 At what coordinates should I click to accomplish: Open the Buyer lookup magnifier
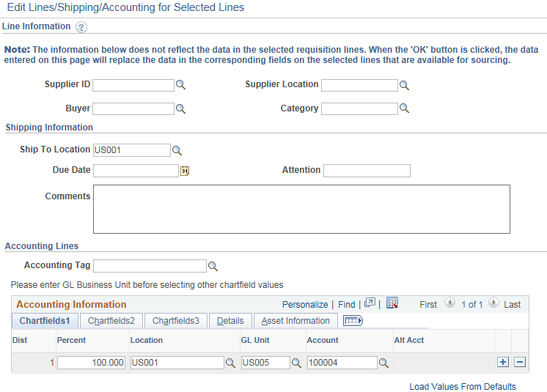(180, 108)
